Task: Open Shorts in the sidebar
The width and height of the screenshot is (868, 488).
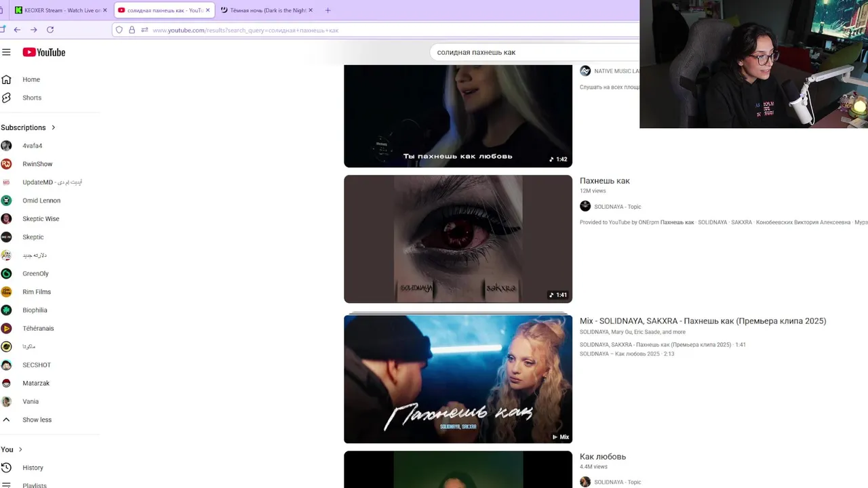Action: pyautogui.click(x=32, y=98)
